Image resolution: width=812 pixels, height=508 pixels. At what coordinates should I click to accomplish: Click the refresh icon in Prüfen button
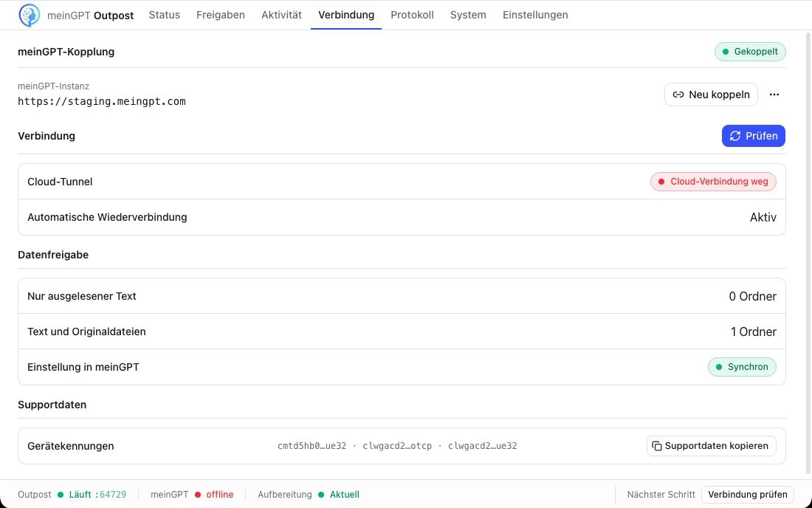coord(734,136)
